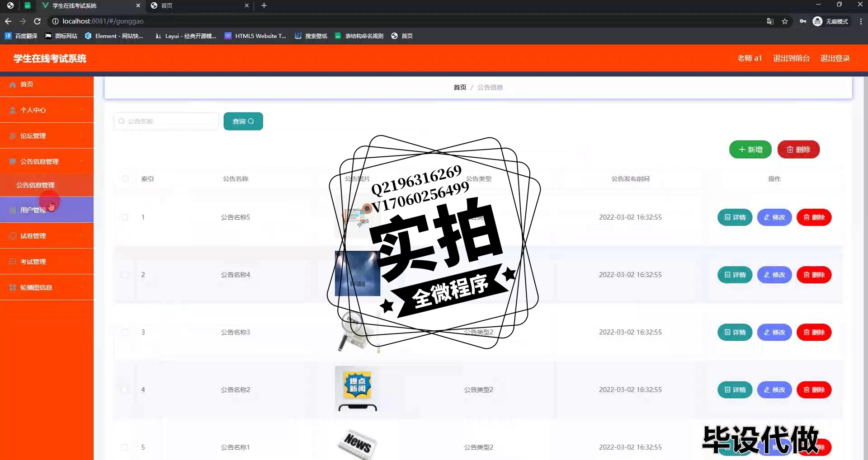
Task: Click the green 新增 button
Action: click(x=750, y=150)
